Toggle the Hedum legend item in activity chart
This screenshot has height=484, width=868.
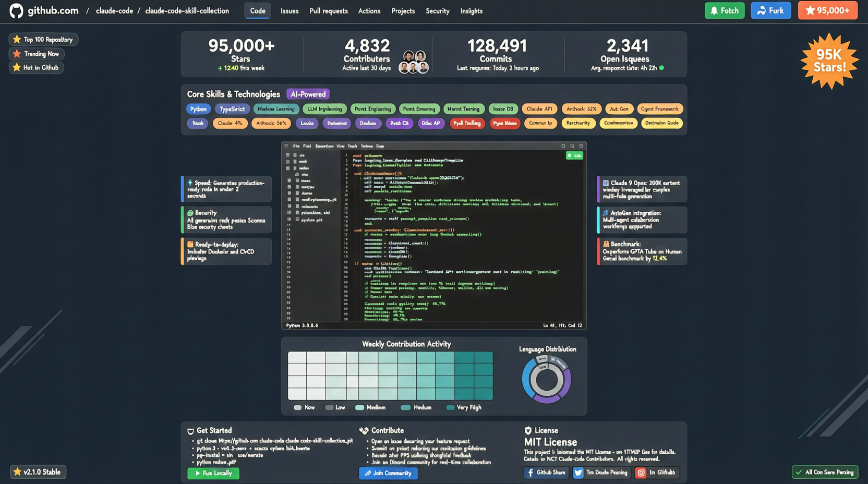click(x=416, y=407)
